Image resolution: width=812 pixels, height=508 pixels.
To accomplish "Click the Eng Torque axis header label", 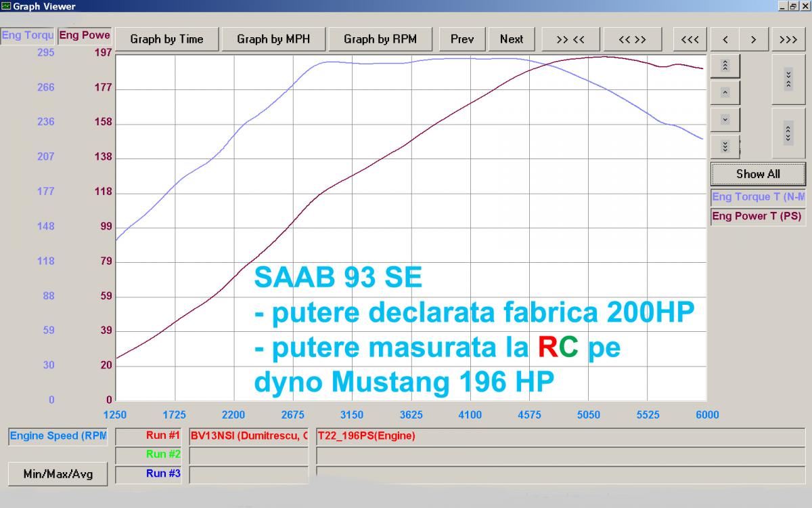I will click(x=28, y=35).
